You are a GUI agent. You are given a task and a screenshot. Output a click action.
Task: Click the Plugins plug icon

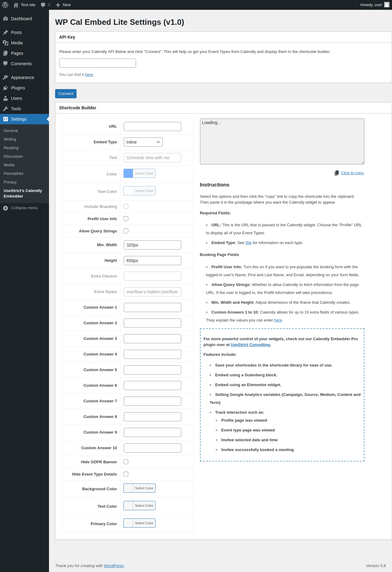(6, 88)
